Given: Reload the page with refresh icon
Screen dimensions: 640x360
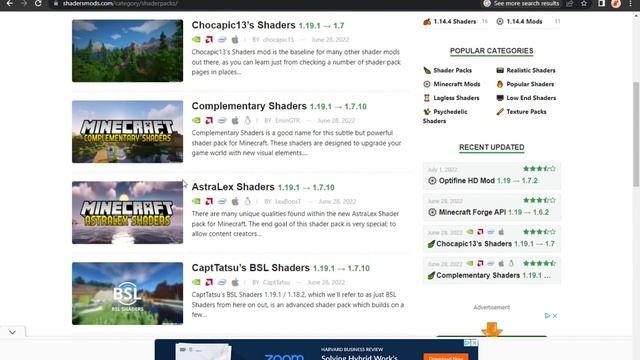Looking at the screenshot, I should click(x=38, y=3).
